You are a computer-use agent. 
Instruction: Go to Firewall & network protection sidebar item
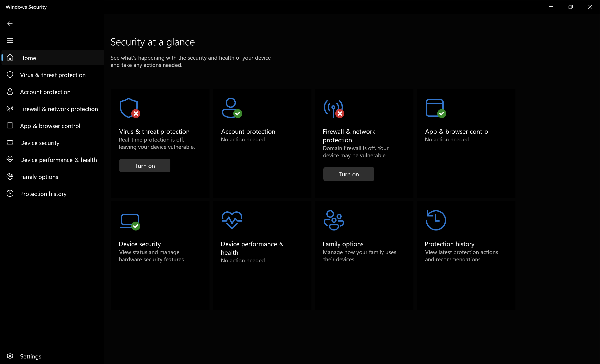click(59, 109)
